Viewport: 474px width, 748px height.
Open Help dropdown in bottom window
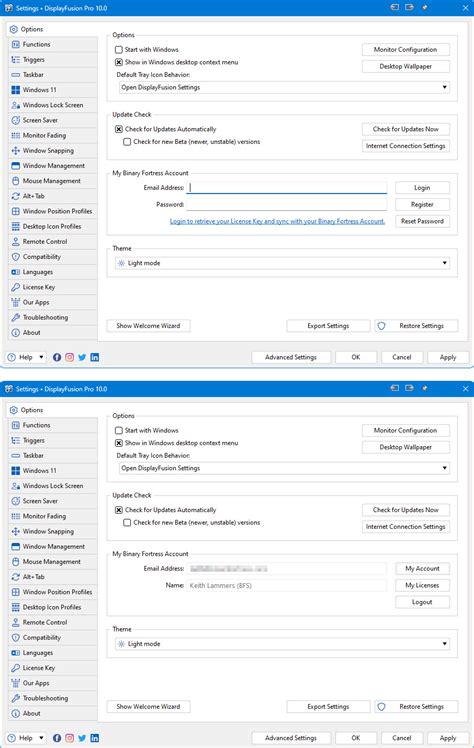26,738
